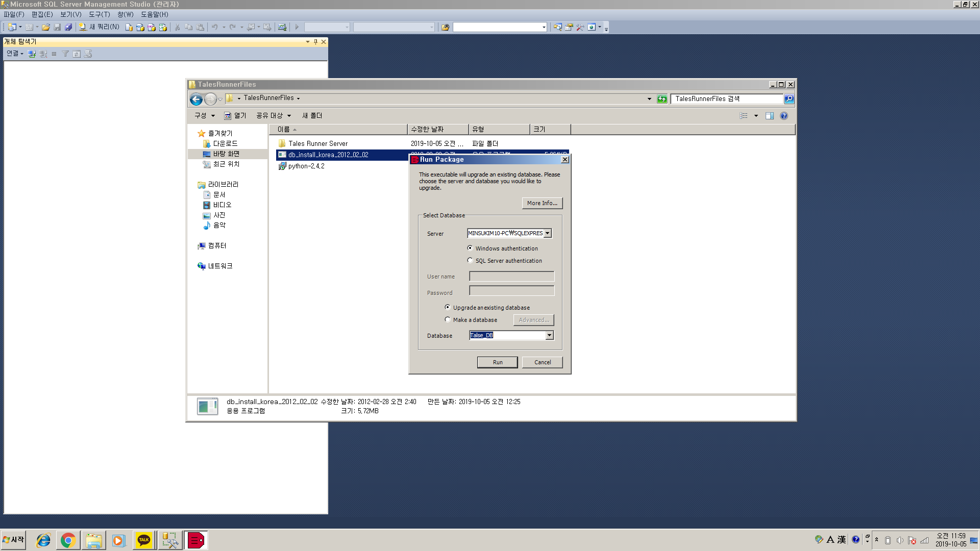The width and height of the screenshot is (980, 551).
Task: Open the 구성 organize dropdown
Action: pos(205,116)
